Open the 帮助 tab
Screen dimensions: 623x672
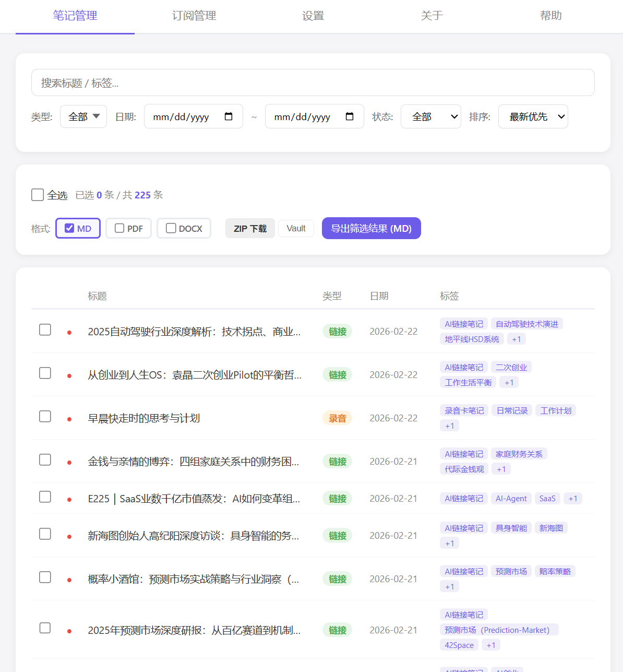pos(551,16)
